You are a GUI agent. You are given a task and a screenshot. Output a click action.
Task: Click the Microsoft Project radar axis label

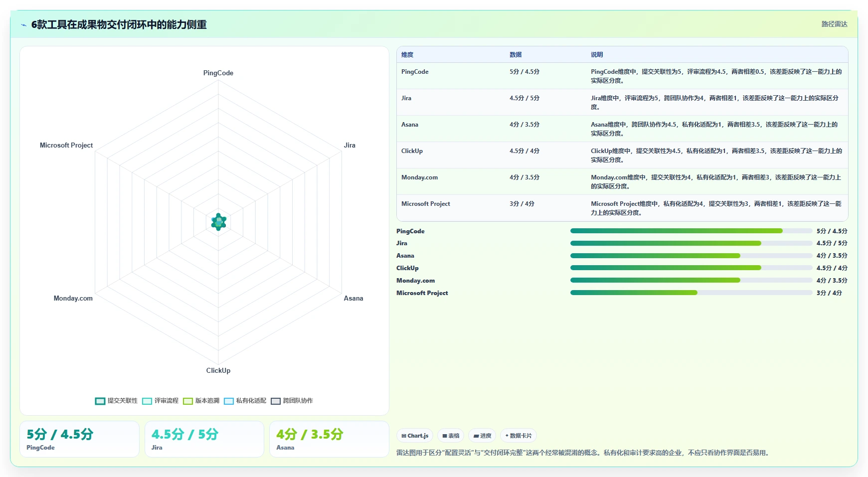[x=66, y=145]
